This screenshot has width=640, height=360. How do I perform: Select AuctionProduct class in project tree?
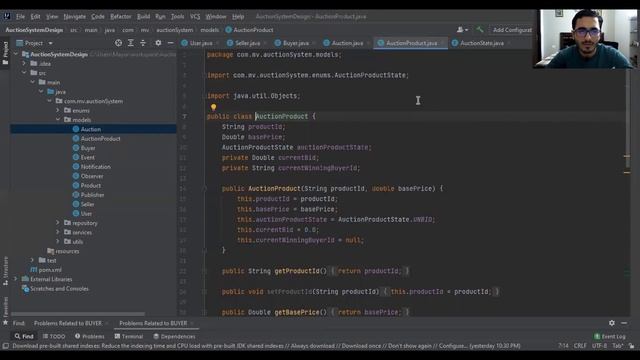point(100,138)
